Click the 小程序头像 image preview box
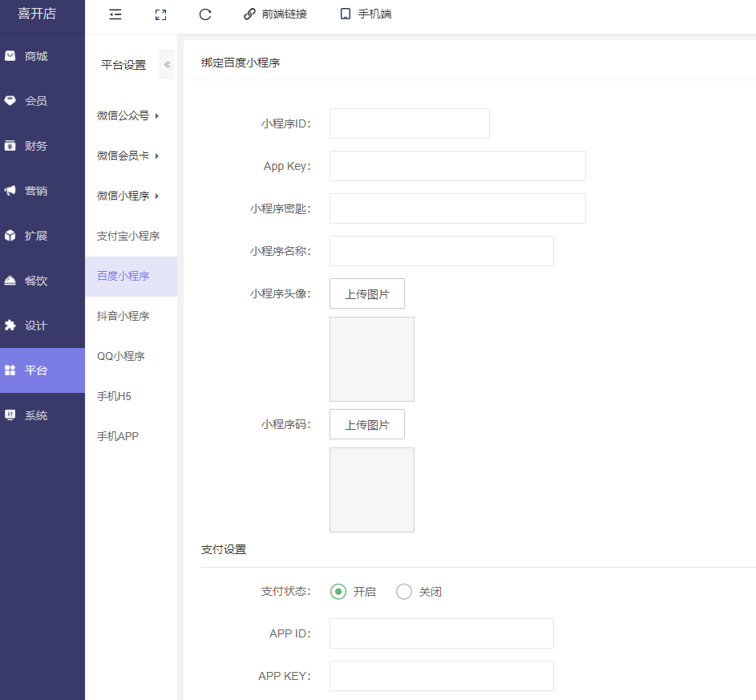Viewport: 756px width, 700px height. [372, 359]
